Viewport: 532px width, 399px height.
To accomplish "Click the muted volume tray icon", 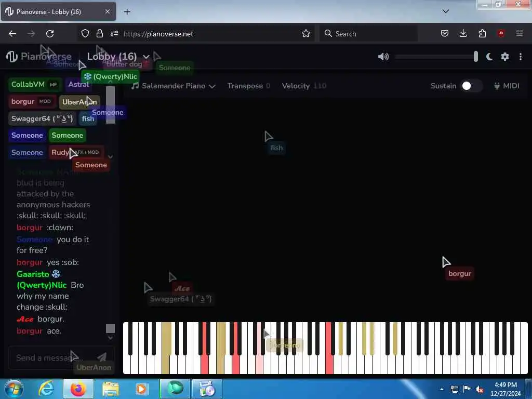I will (480, 390).
